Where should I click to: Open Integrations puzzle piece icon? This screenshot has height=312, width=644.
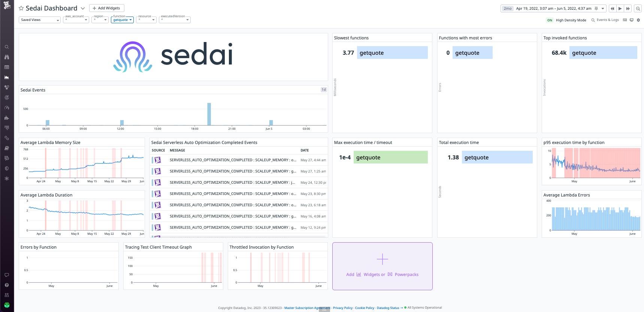pyautogui.click(x=7, y=118)
